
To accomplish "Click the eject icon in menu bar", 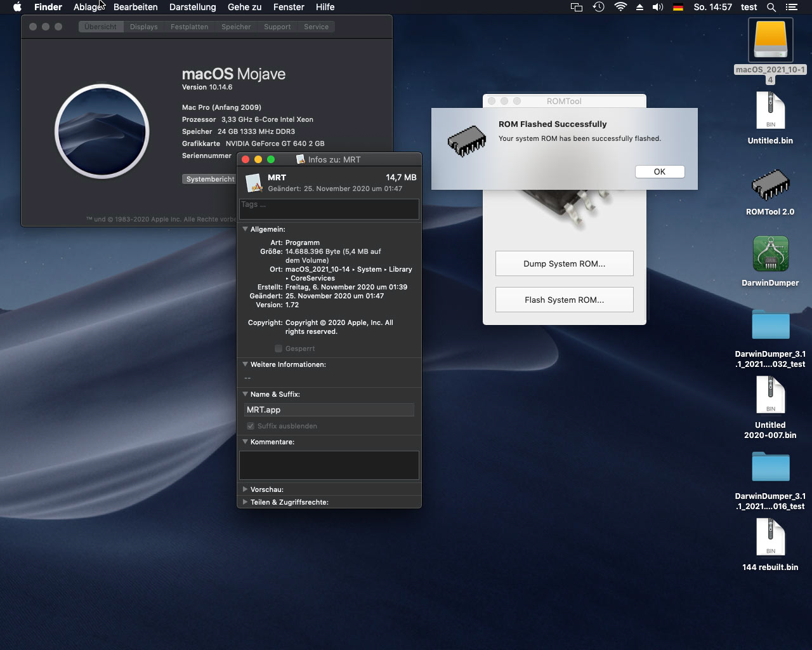I will [639, 7].
